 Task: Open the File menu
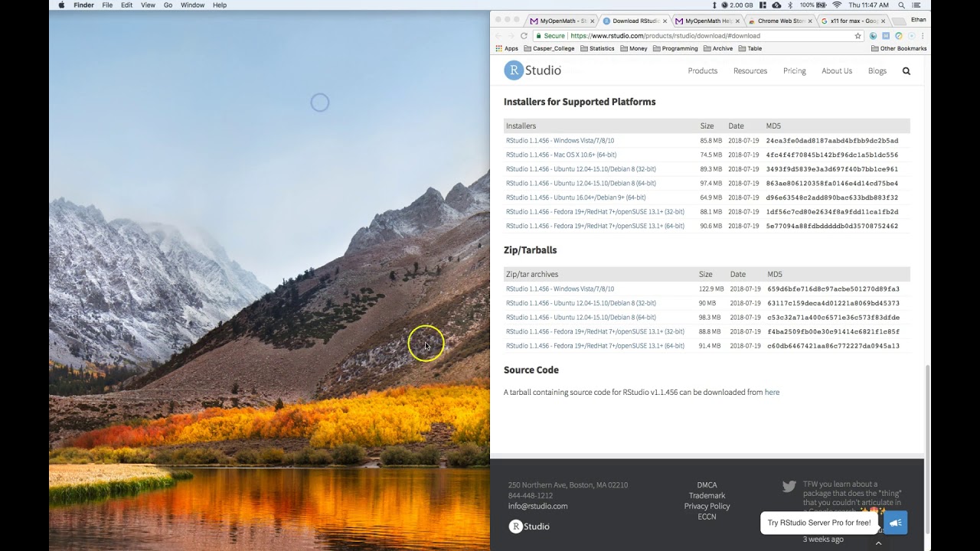point(107,5)
